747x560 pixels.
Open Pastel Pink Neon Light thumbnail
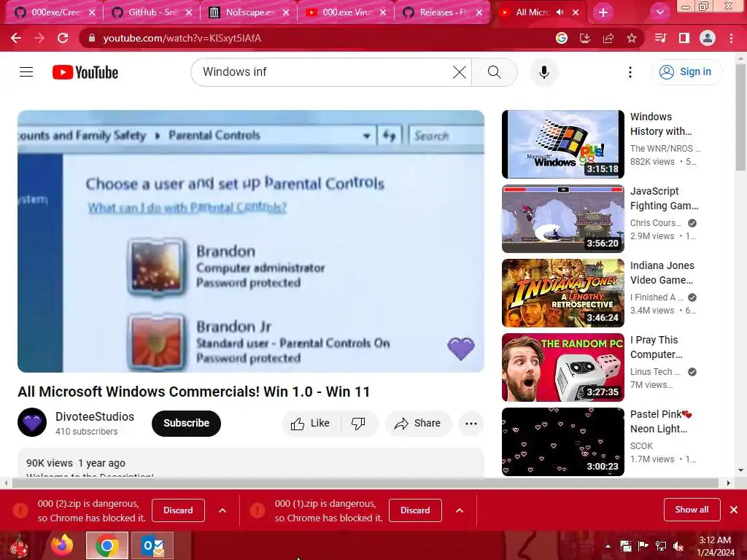[x=563, y=442]
